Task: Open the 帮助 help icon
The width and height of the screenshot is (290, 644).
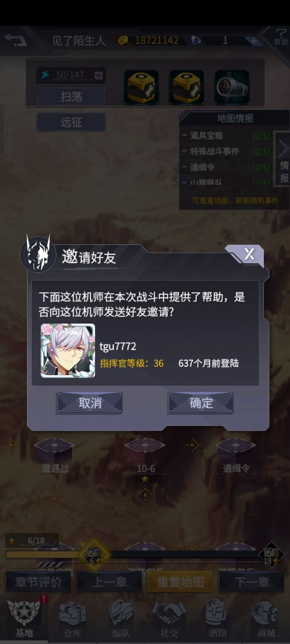Action: (x=281, y=37)
